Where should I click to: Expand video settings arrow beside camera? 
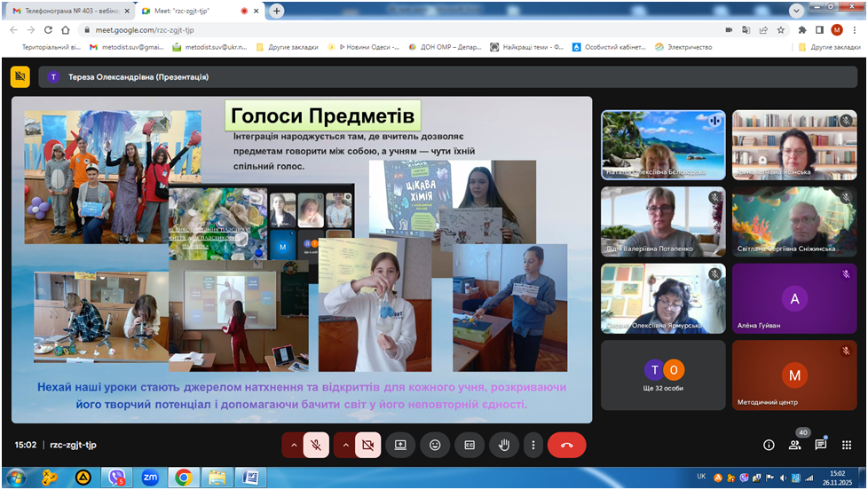tap(343, 445)
